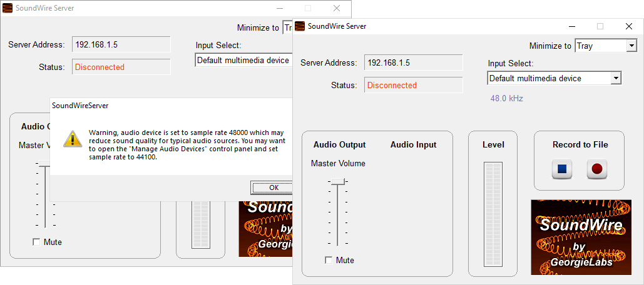644x285 pixels.
Task: Click the warning triangle icon in the dialog
Action: tap(73, 139)
